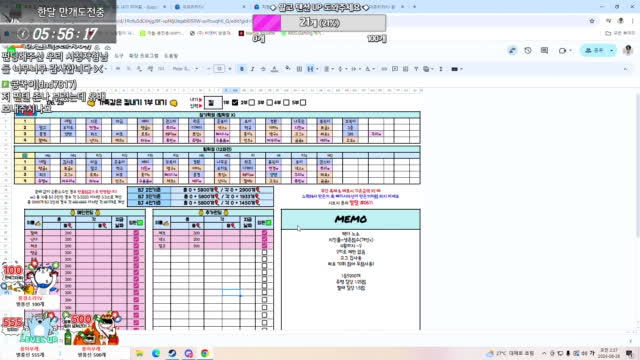The width and height of the screenshot is (640, 360).
Task: Open the share button dropdown arrow
Action: click(611, 51)
